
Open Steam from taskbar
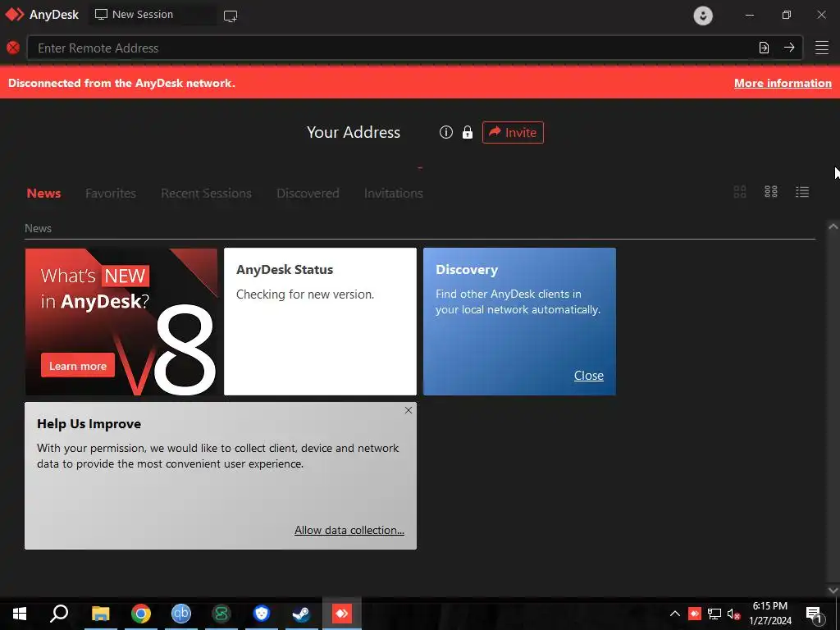[301, 614]
